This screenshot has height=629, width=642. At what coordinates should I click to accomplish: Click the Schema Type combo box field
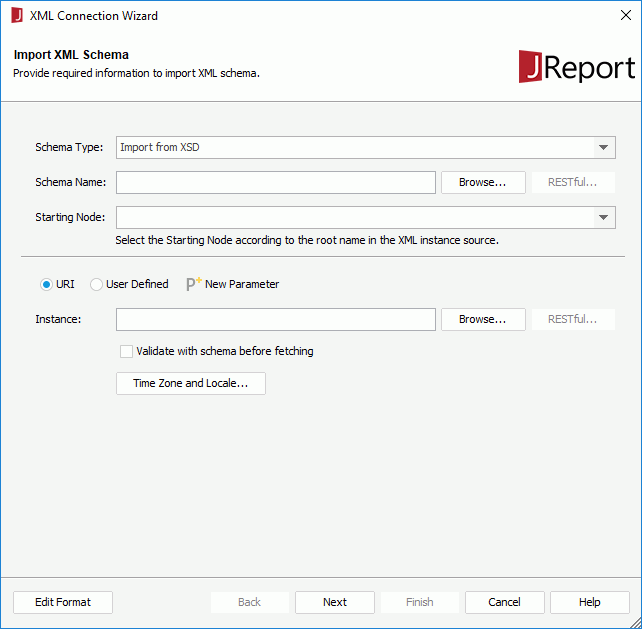[x=366, y=147]
